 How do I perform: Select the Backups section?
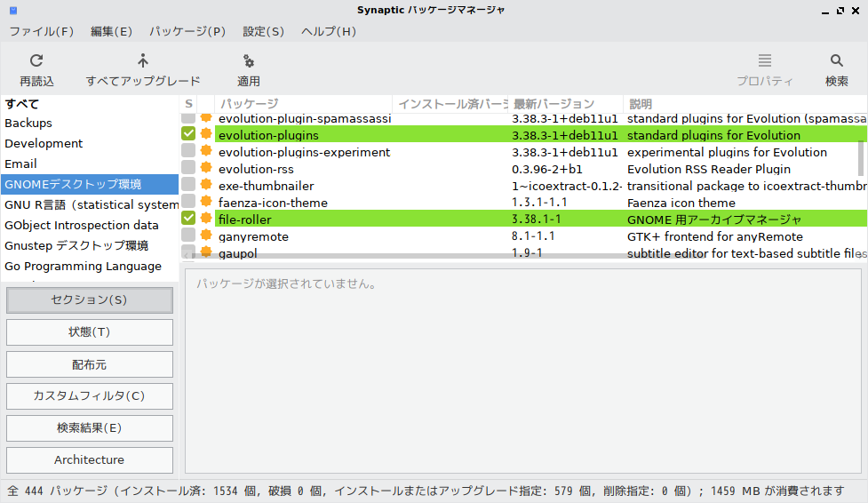click(90, 123)
